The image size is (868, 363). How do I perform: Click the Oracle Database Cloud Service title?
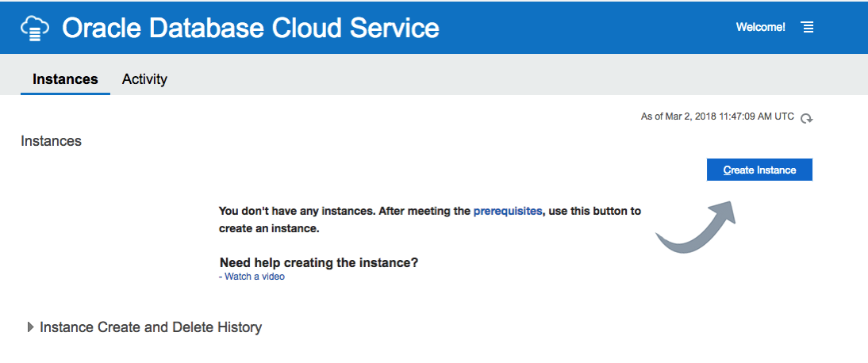tap(251, 29)
